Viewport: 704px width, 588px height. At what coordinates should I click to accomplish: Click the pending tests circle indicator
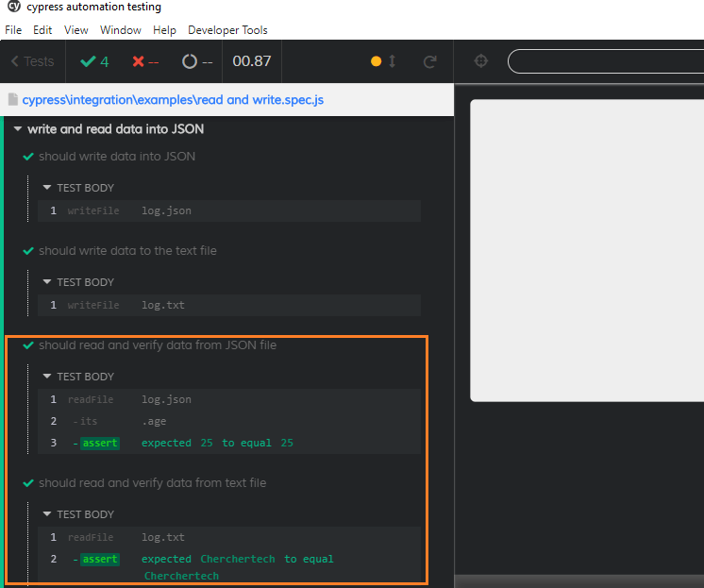point(197,61)
